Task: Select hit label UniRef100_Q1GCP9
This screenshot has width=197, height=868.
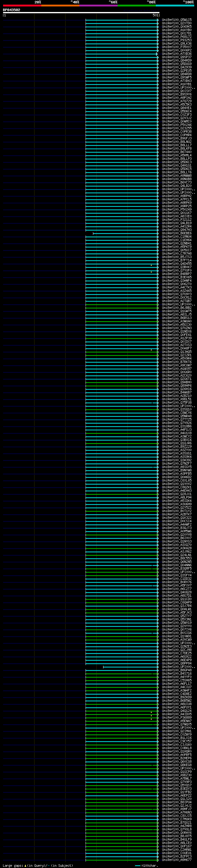Action: tap(177, 772)
